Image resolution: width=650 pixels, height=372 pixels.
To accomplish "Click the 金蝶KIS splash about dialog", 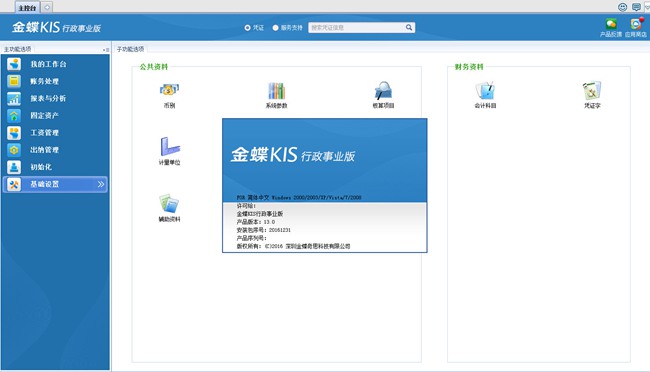I will point(325,185).
